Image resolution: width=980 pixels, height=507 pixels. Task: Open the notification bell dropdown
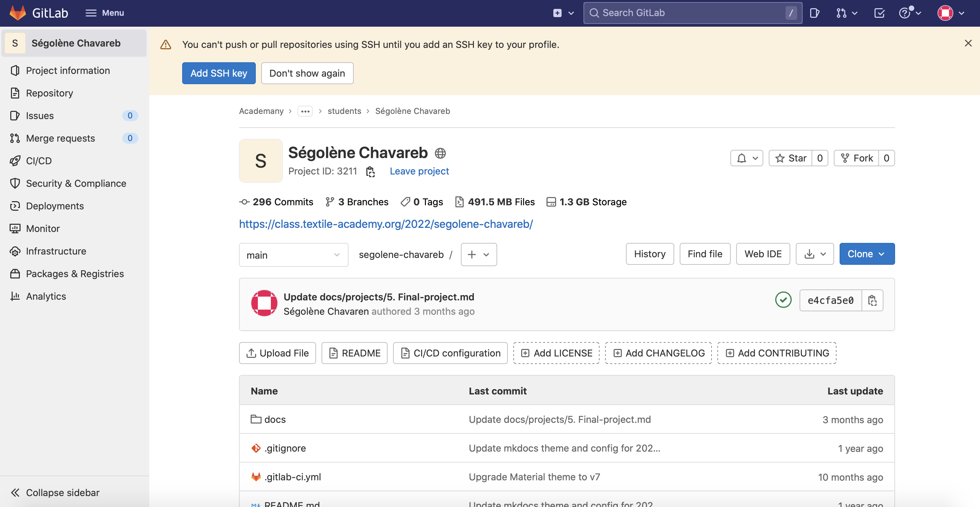point(747,158)
